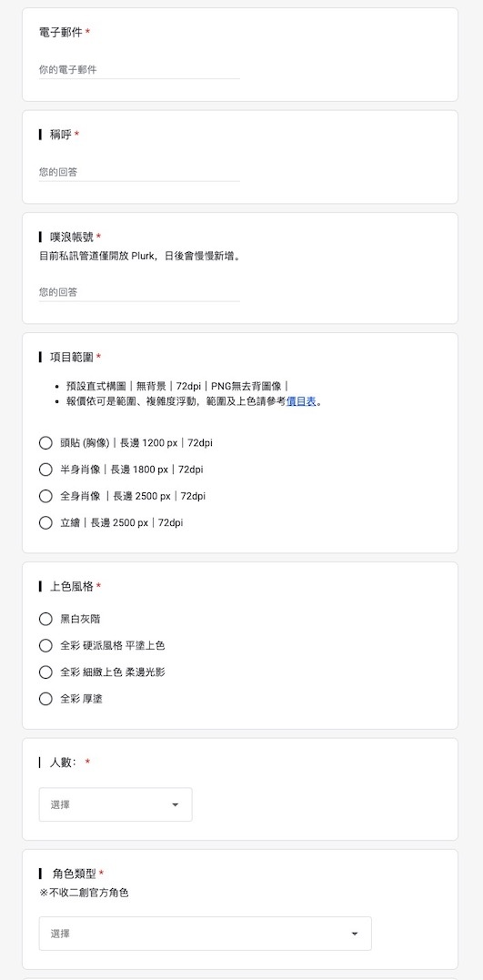Viewport: 483px width, 980px height.
Task: Expand the 角色類型 selection dropdown
Action: 205,933
